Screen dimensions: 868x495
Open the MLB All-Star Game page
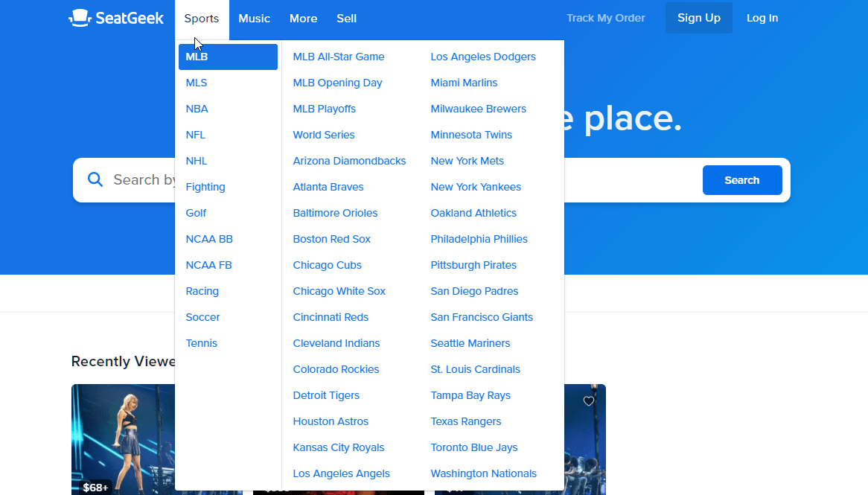tap(338, 56)
